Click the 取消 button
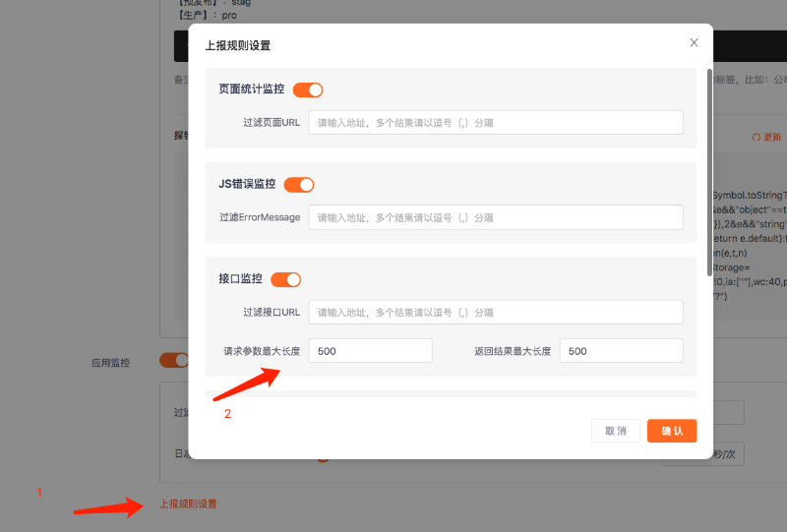Image resolution: width=787 pixels, height=532 pixels. click(x=616, y=431)
